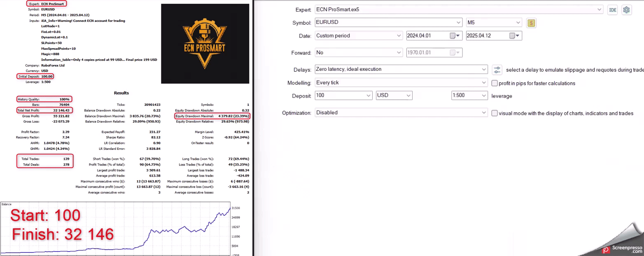Click the Gross Profit value 55 221.82
This screenshot has width=644, height=256.
coord(61,116)
